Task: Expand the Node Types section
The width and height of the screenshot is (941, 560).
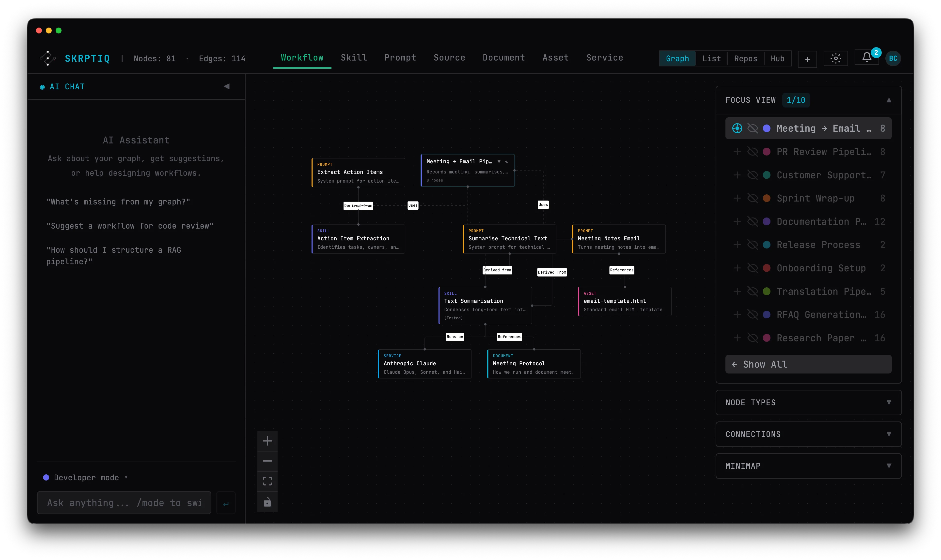Action: click(889, 402)
